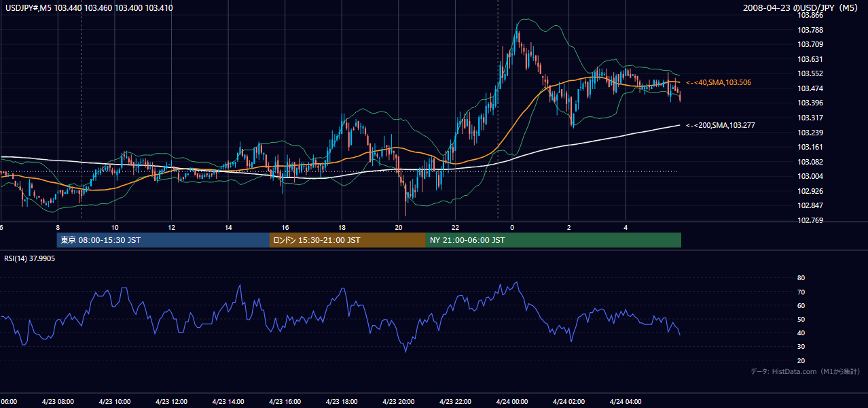This screenshot has width=868, height=408.
Task: Click hour label 12 under the price chart
Action: pyautogui.click(x=171, y=228)
